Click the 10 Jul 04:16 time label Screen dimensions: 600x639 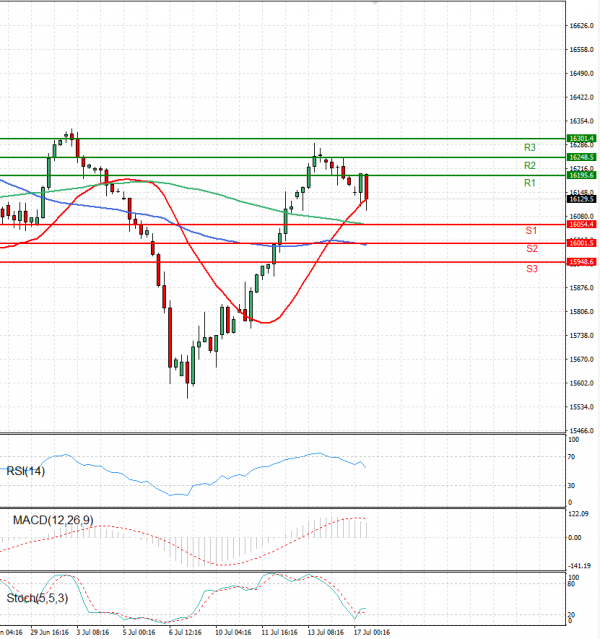[x=233, y=632]
